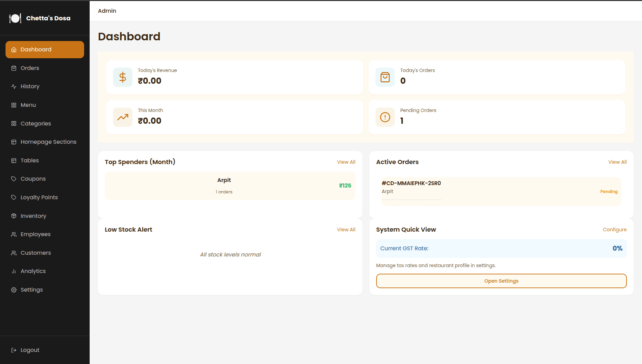642x364 pixels.
Task: Go to the History section
Action: coord(30,87)
